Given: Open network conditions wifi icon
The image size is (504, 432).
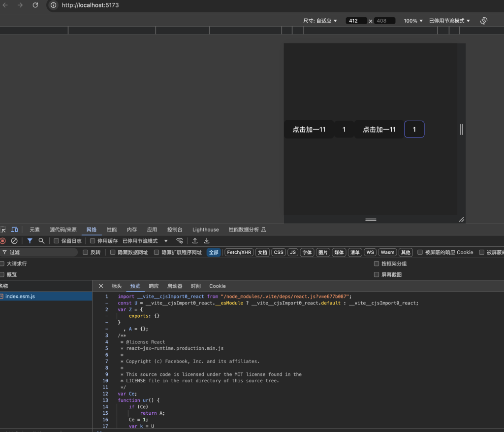Looking at the screenshot, I should coord(180,241).
